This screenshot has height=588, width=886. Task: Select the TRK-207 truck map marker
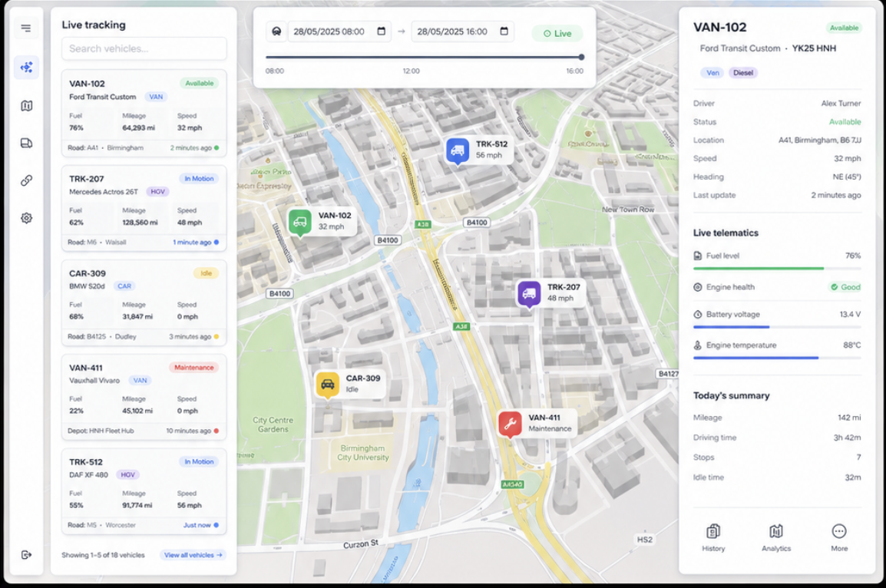(529, 294)
